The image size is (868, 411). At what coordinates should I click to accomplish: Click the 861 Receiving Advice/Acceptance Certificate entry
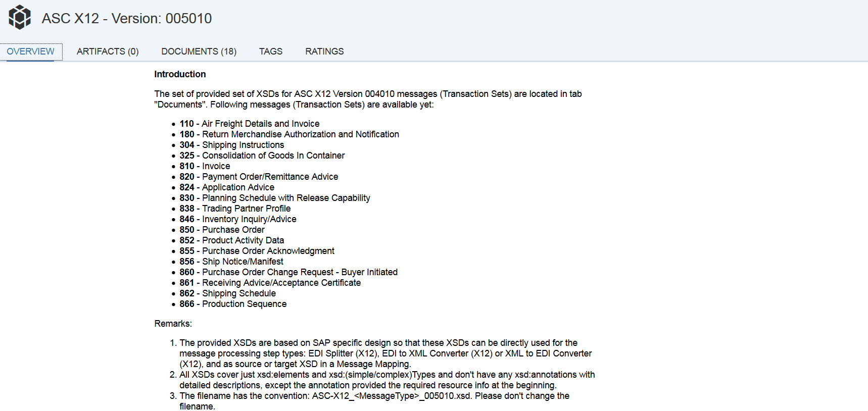click(x=270, y=283)
